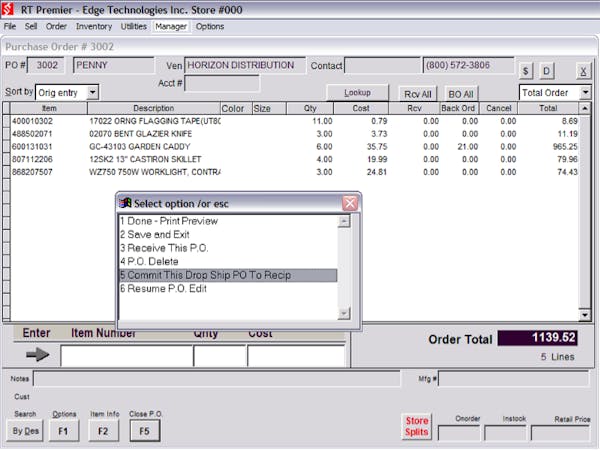This screenshot has height=450, width=600.
Task: Select the 02070 BENT GLAZIER KNIFE row
Action: click(294, 134)
